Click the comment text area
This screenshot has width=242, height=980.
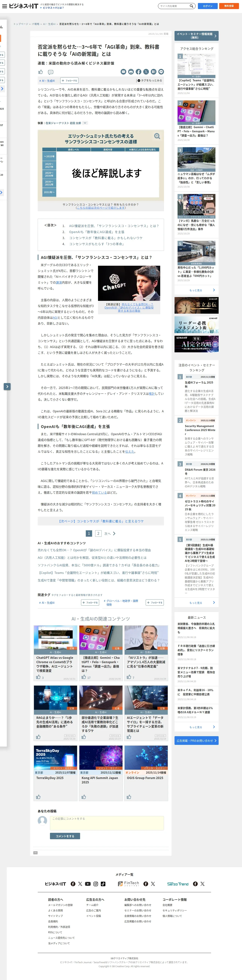click(107, 823)
